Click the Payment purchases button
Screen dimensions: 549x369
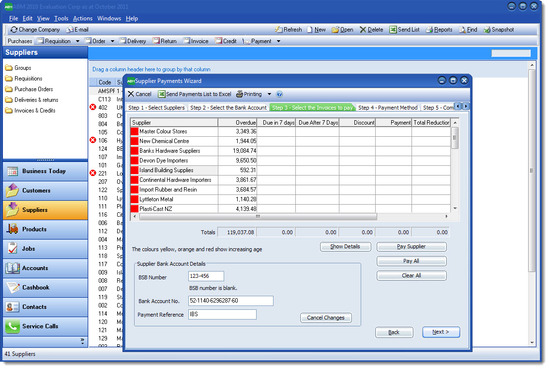257,41
